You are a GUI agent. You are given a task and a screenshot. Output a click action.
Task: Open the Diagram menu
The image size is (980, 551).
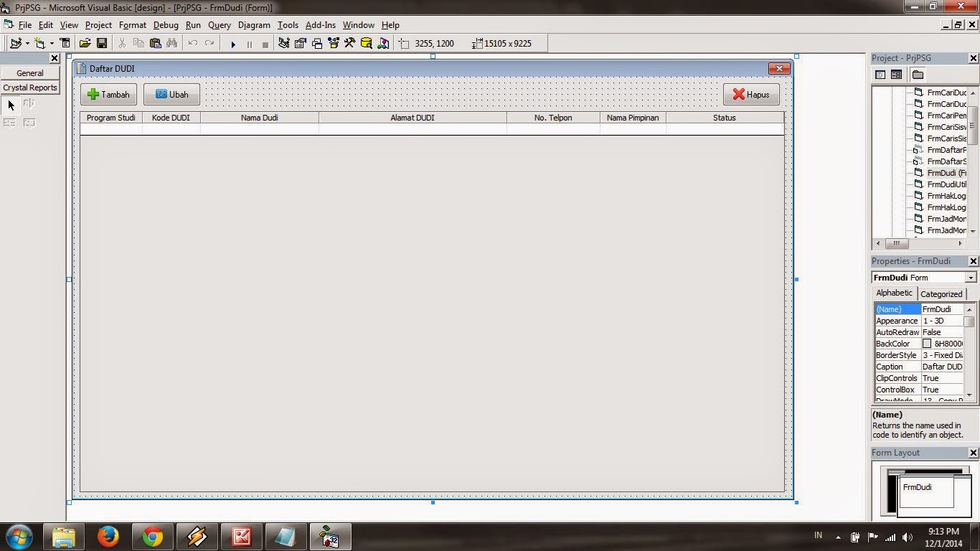pyautogui.click(x=254, y=25)
